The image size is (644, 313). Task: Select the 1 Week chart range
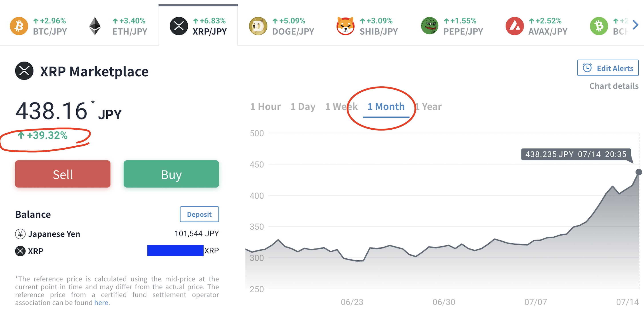(341, 107)
